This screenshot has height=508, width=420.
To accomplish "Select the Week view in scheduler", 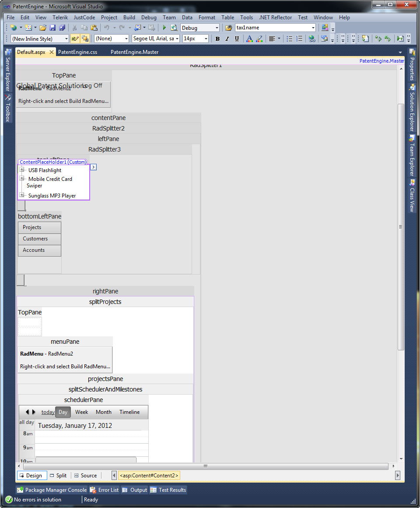I will [81, 412].
